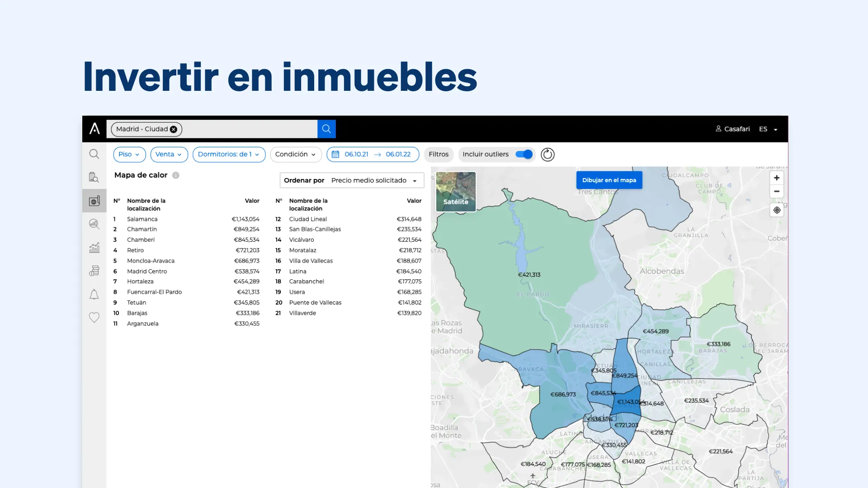
Task: Click the start date 06.10.21
Action: tap(356, 155)
